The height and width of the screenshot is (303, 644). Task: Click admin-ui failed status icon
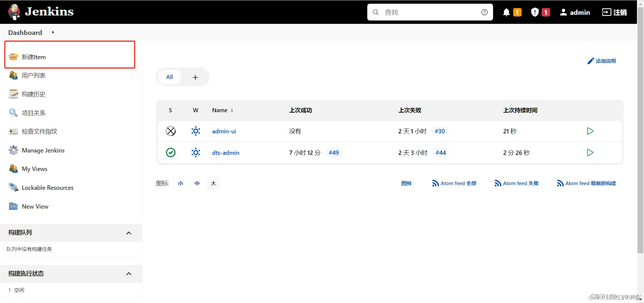click(x=171, y=131)
